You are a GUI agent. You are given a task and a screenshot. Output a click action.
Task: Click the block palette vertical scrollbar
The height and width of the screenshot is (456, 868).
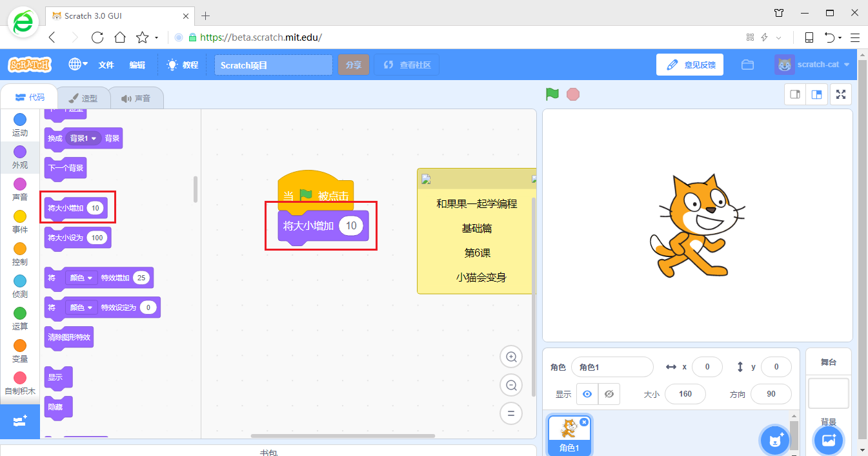(196, 189)
